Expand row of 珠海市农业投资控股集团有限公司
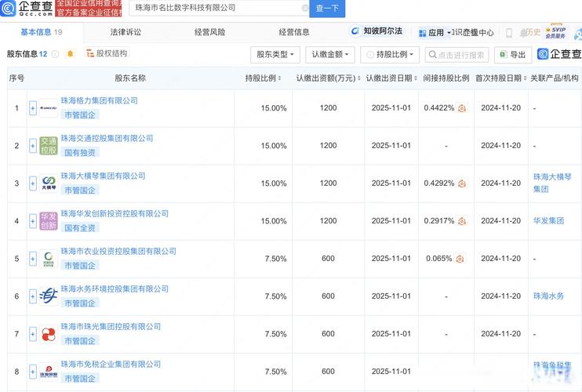The width and height of the screenshot is (582, 392). tap(33, 259)
